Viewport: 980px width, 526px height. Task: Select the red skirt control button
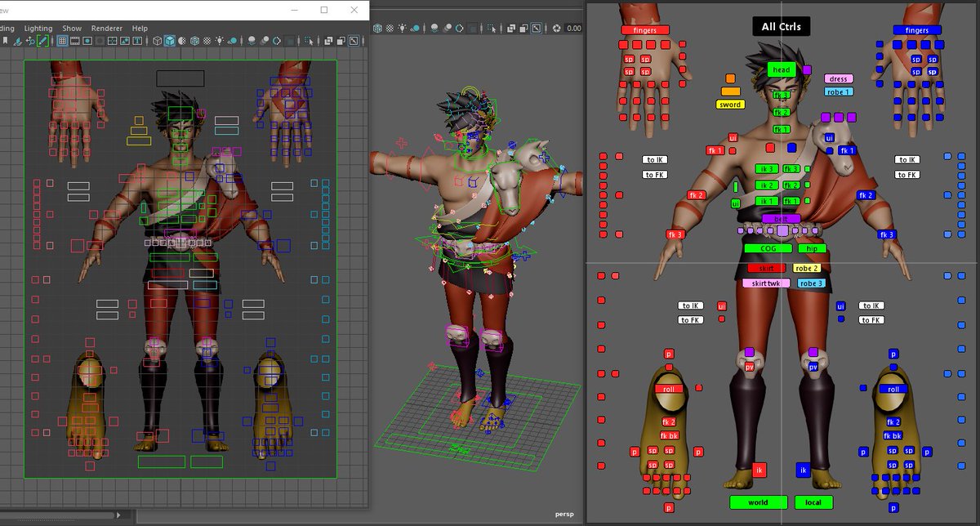tap(766, 268)
